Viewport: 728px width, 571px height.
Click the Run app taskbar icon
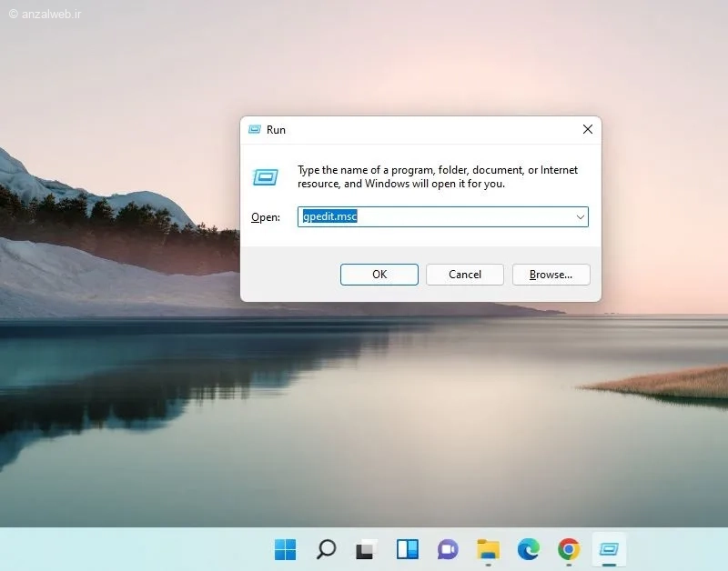(607, 549)
